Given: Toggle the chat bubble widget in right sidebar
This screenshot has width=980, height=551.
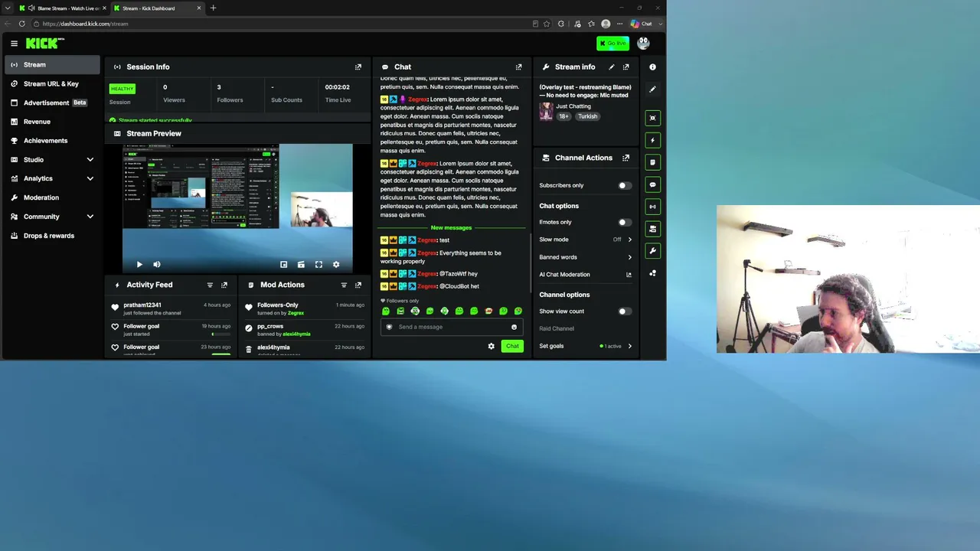Looking at the screenshot, I should pyautogui.click(x=652, y=184).
